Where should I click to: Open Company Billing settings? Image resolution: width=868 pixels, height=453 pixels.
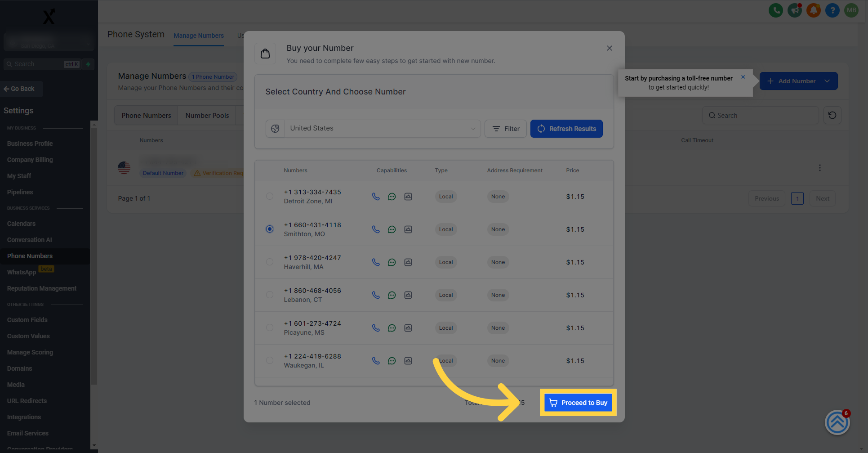tap(30, 160)
